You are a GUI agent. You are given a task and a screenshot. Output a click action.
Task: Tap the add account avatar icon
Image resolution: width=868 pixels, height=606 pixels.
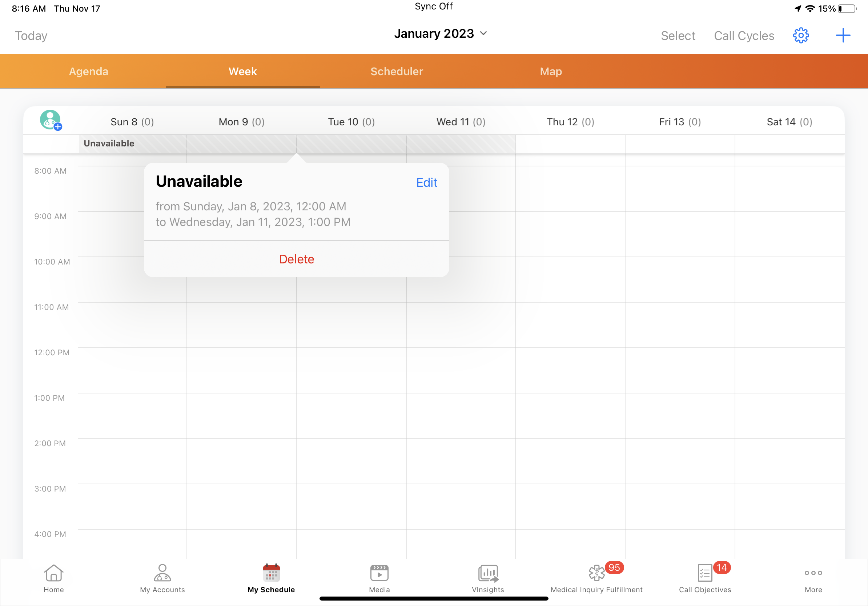51,120
